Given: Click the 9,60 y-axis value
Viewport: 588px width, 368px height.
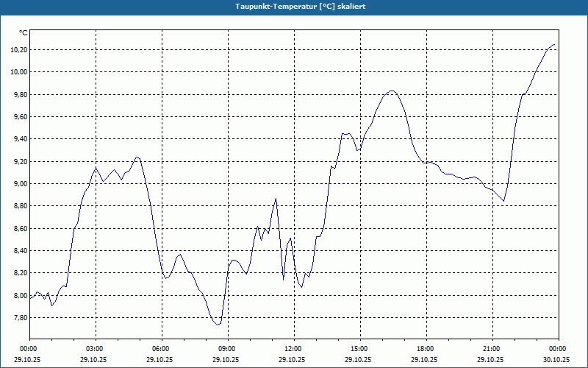Looking at the screenshot, I should pos(21,117).
